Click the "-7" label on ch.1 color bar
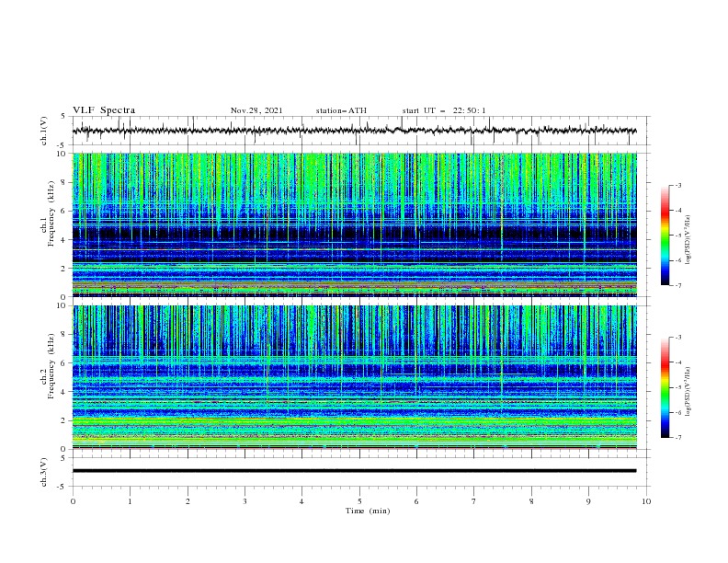This screenshot has height=563, width=728. (x=678, y=285)
